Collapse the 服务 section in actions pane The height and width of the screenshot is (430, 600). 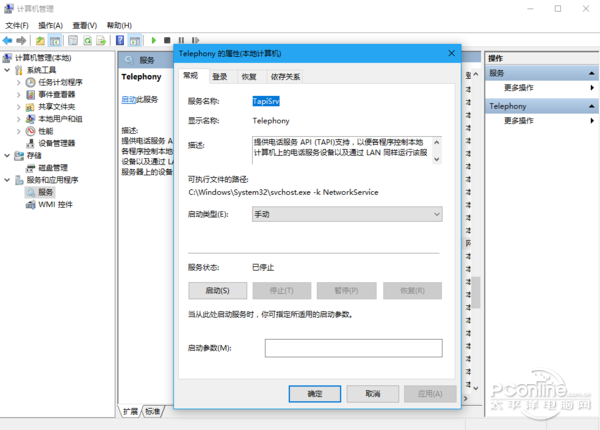point(592,73)
